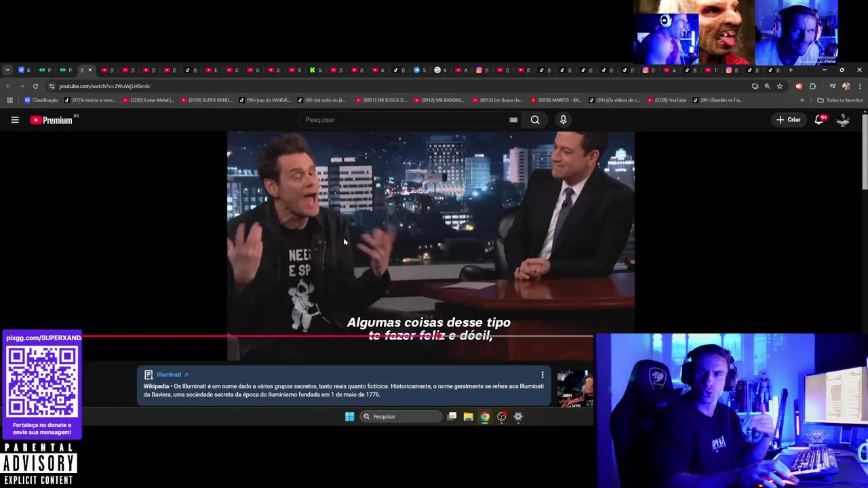Open YouTube notifications bell
The height and width of the screenshot is (488, 868).
[819, 120]
